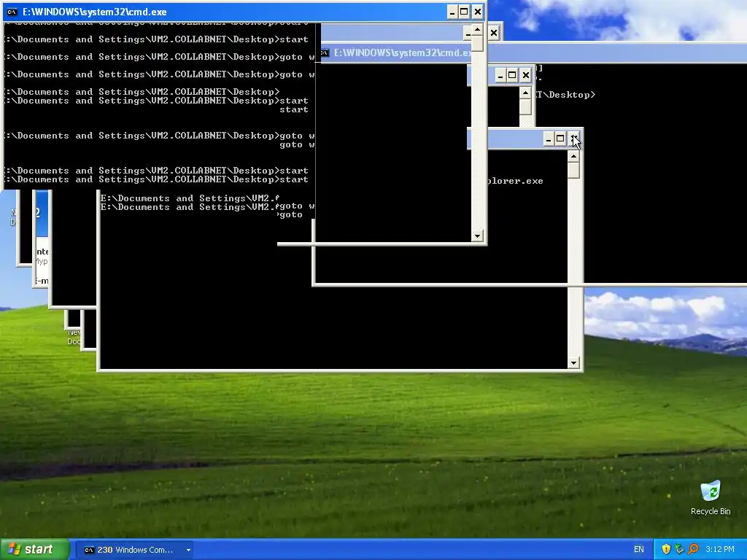Maximize the cmd window showing 'plorer.exe'
Image resolution: width=747 pixels, height=560 pixels.
tap(560, 139)
